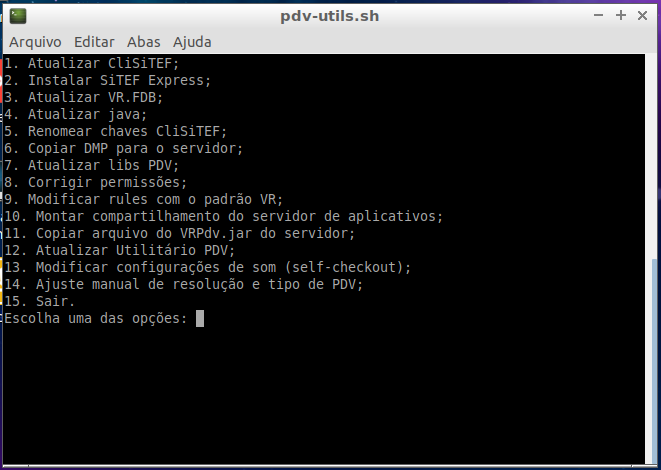661x470 pixels.
Task: Minimize the pdv-utils.sh terminal window
Action: click(x=600, y=16)
